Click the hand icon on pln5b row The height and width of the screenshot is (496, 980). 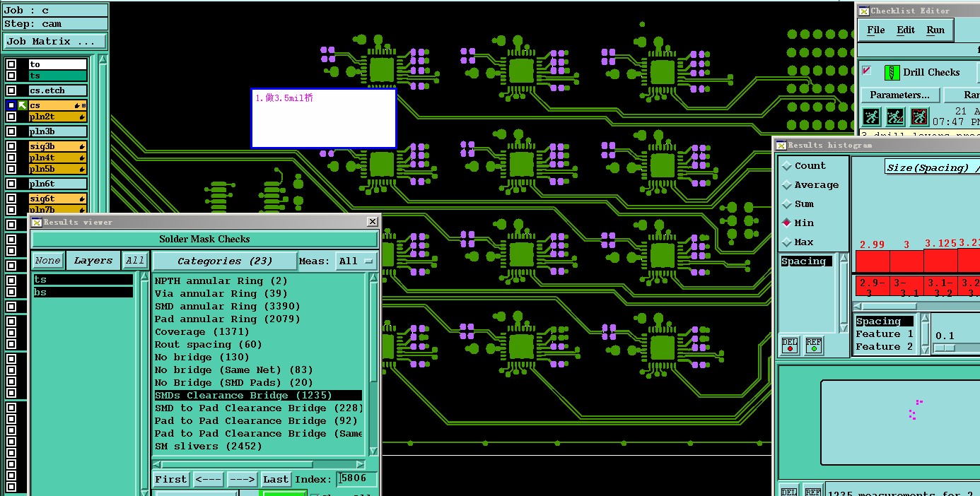click(82, 169)
